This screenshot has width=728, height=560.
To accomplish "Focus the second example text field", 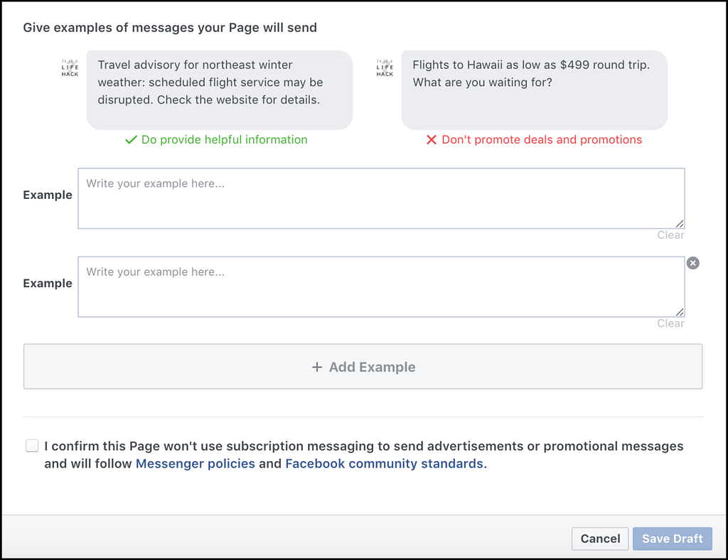I will (380, 286).
